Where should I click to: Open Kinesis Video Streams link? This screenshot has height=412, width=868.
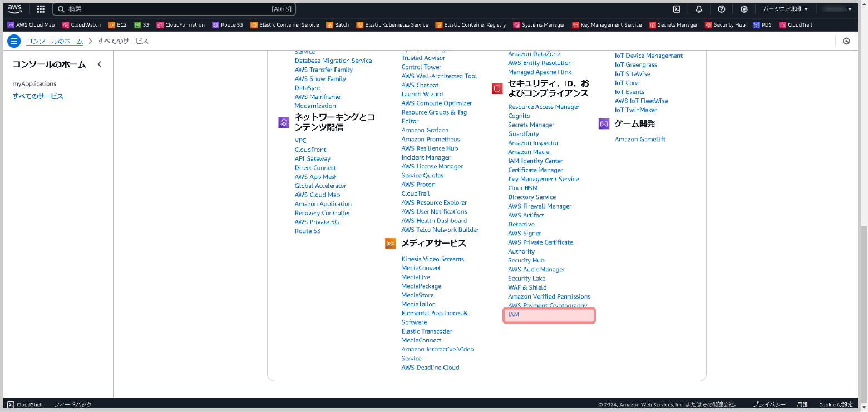433,259
